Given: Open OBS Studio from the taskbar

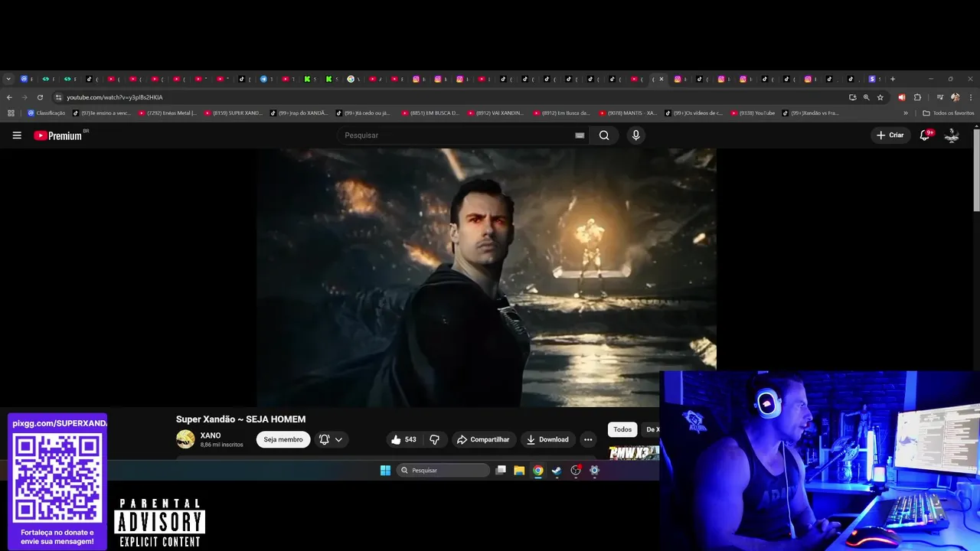Looking at the screenshot, I should pyautogui.click(x=576, y=471).
